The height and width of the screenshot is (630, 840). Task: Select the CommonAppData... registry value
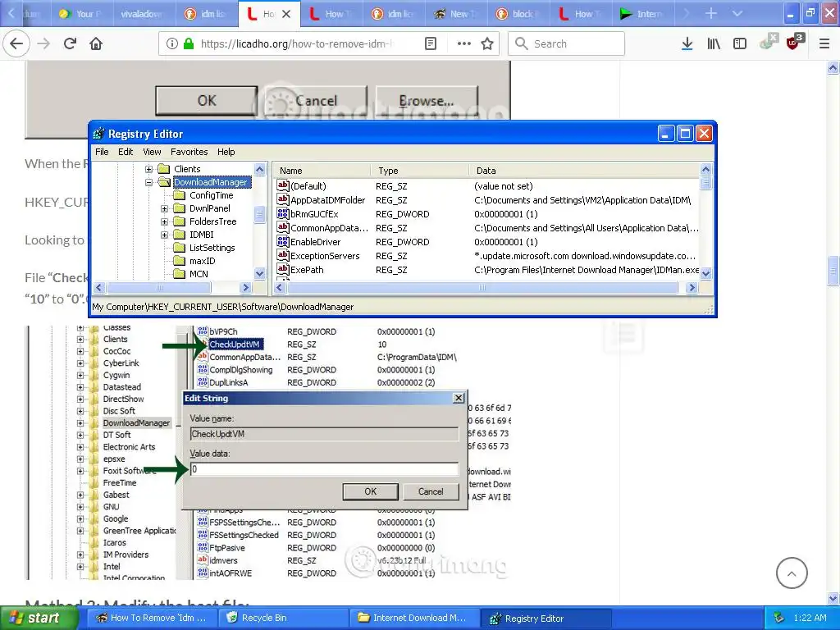point(329,228)
